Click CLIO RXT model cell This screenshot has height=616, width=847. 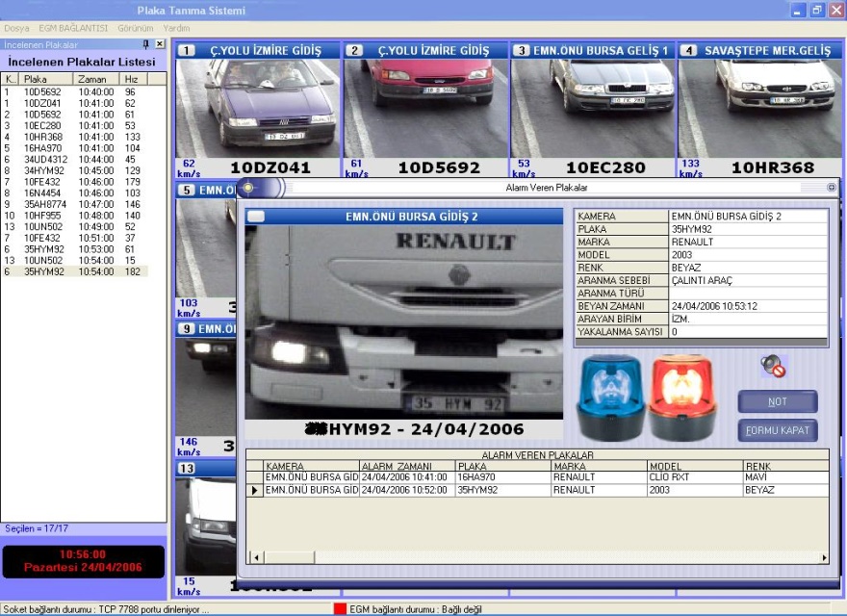click(695, 477)
